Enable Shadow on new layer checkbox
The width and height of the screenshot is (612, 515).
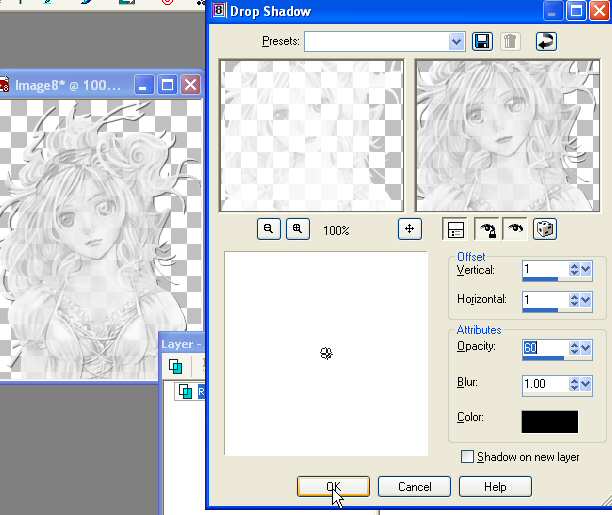point(467,456)
